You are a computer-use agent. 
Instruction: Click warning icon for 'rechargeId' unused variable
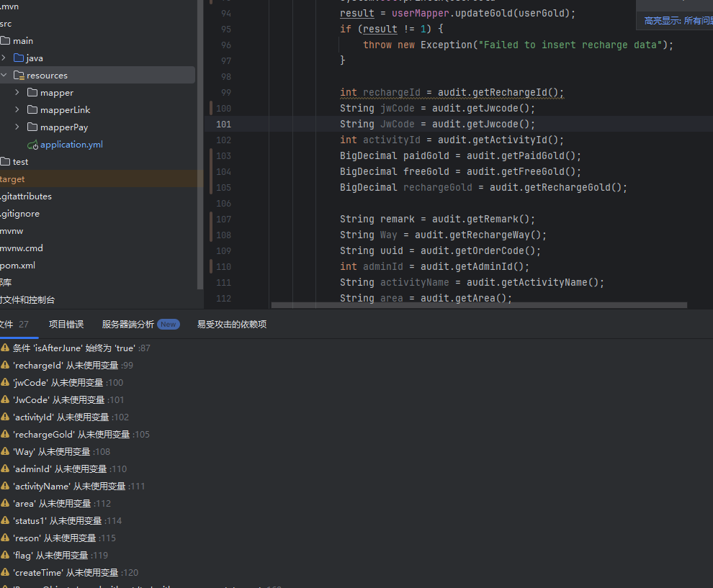pyautogui.click(x=5, y=365)
